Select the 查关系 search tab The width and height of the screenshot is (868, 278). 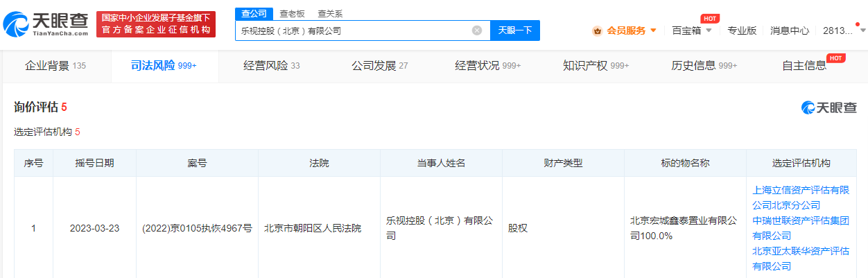[x=330, y=14]
